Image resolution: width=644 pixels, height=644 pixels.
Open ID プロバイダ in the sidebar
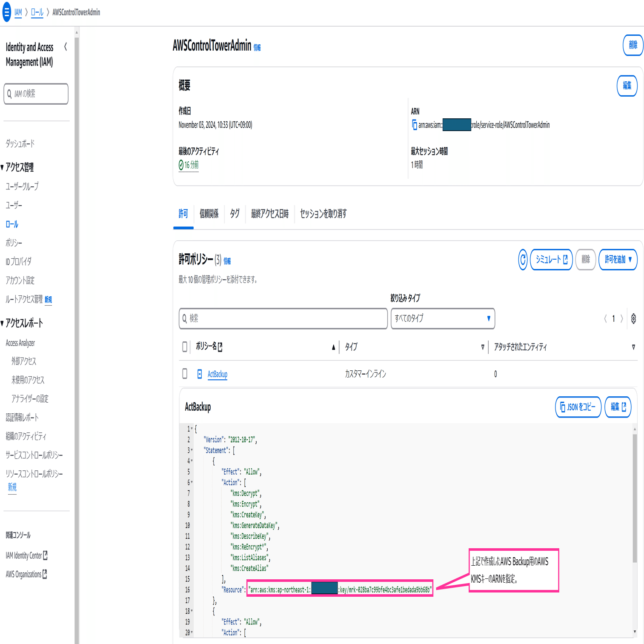(18, 261)
